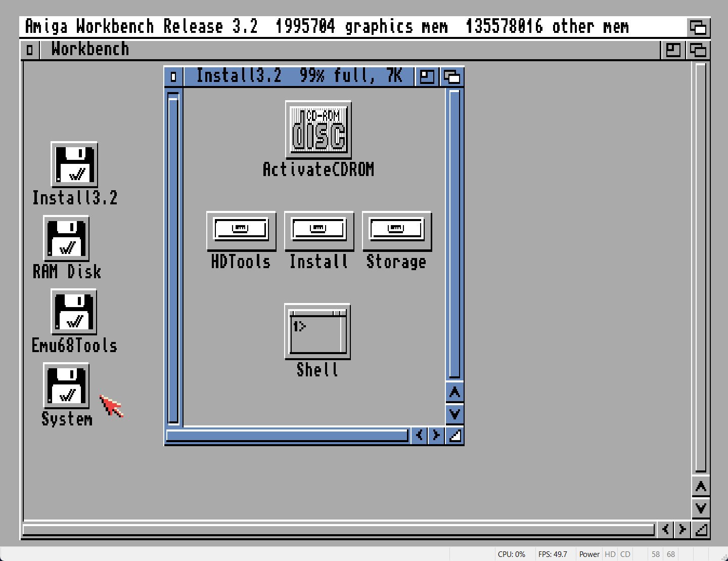Select the Shell icon
Viewport: 728px width, 561px height.
pyautogui.click(x=317, y=331)
